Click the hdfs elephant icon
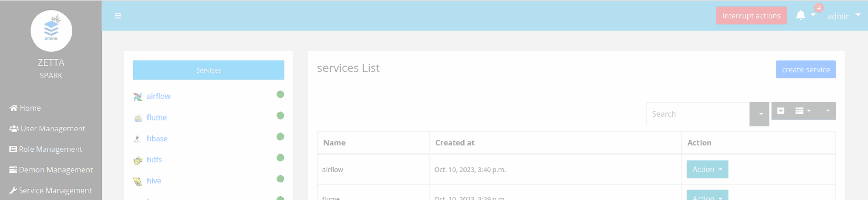This screenshot has height=200, width=868. 138,160
